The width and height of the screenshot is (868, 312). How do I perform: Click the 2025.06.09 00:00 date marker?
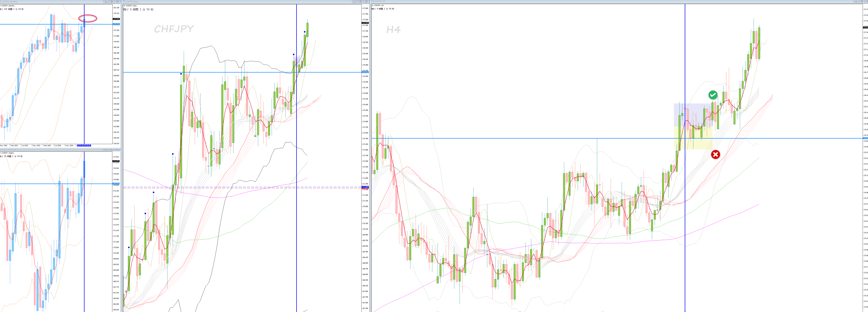click(84, 145)
